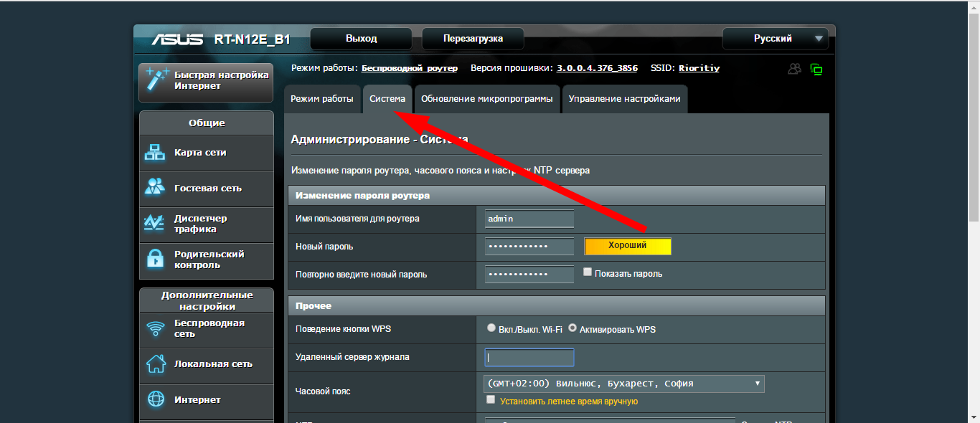Select the Активировать WPS radio option
The width and height of the screenshot is (980, 423).
point(573,328)
